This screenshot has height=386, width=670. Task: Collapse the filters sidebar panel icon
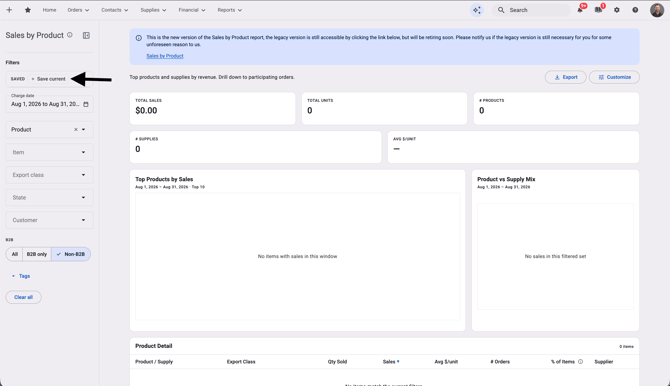click(86, 35)
